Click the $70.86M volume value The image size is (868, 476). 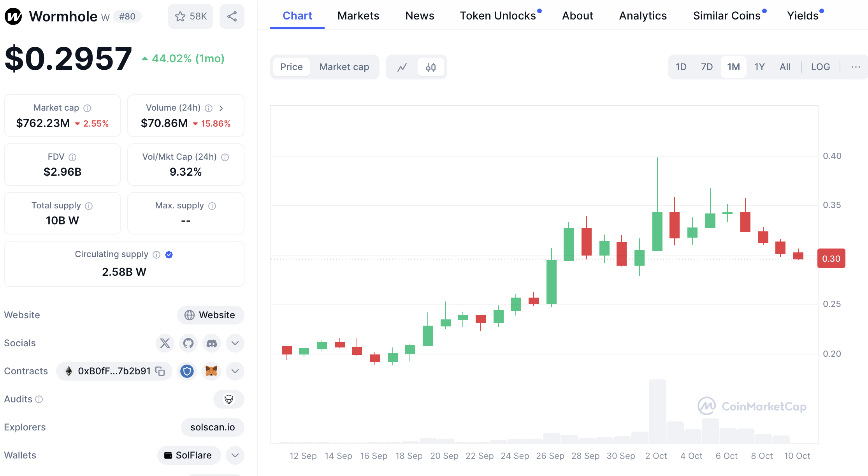[x=164, y=123]
